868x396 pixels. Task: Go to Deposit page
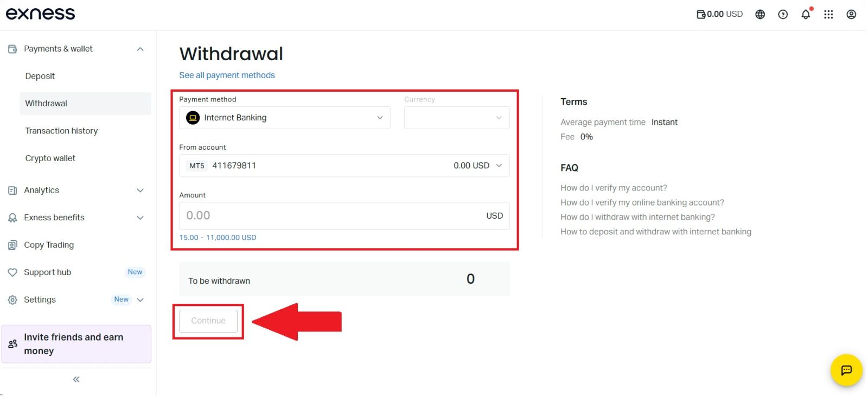click(40, 76)
